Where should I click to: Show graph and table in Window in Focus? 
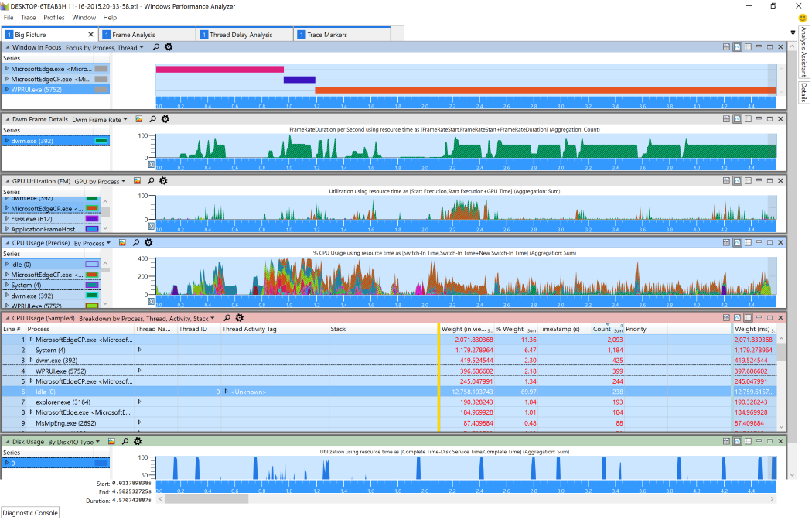pos(726,47)
